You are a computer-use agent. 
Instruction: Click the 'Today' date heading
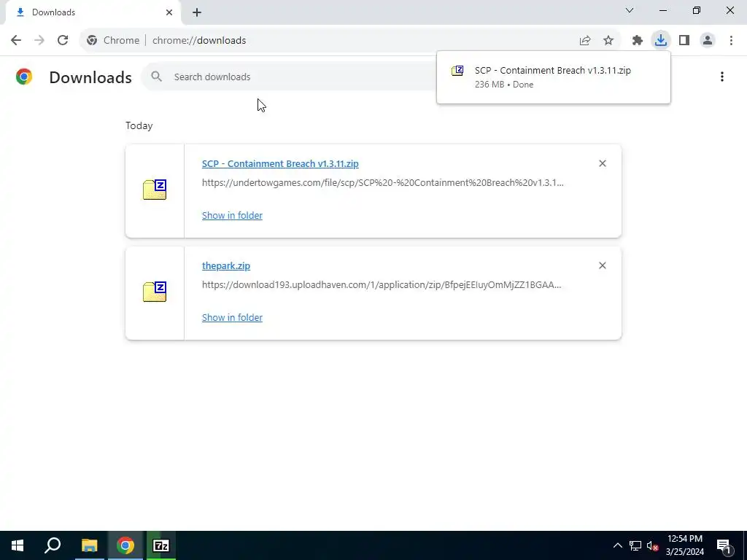139,125
